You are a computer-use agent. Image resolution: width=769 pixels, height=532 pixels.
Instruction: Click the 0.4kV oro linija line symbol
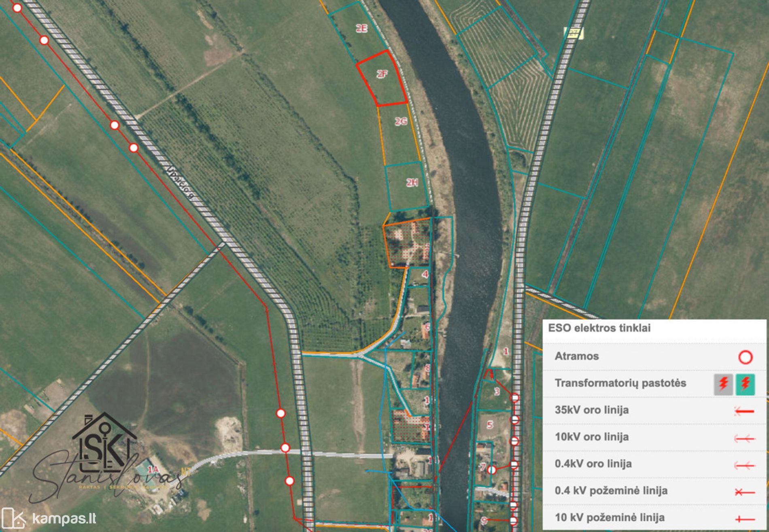pos(744,465)
